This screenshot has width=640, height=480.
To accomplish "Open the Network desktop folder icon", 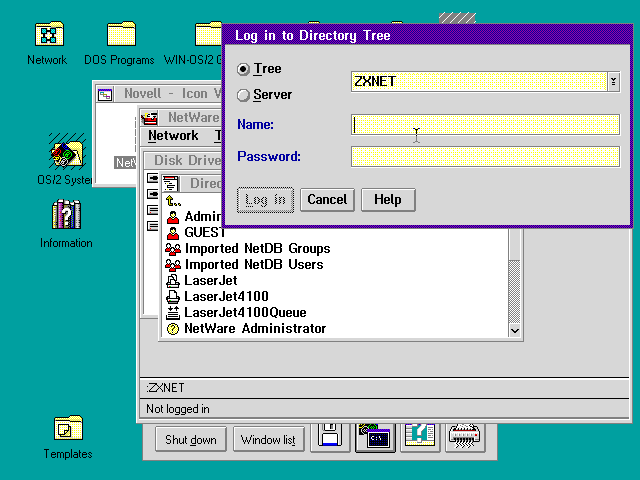I will (x=49, y=34).
